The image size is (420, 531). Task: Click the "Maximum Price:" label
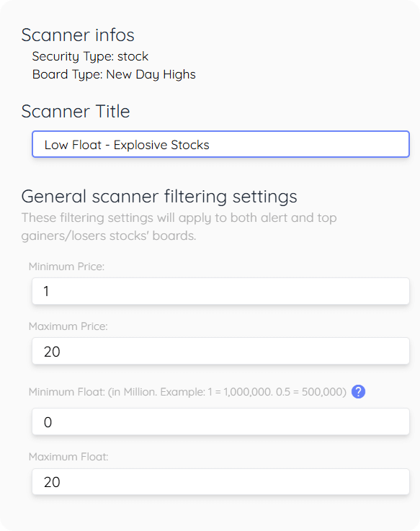(68, 326)
